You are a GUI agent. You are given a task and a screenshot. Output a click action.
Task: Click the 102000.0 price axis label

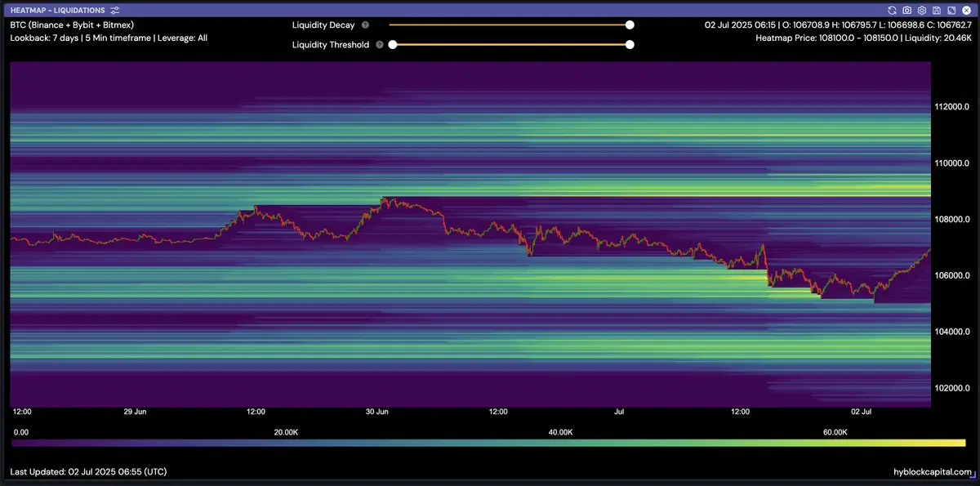951,389
